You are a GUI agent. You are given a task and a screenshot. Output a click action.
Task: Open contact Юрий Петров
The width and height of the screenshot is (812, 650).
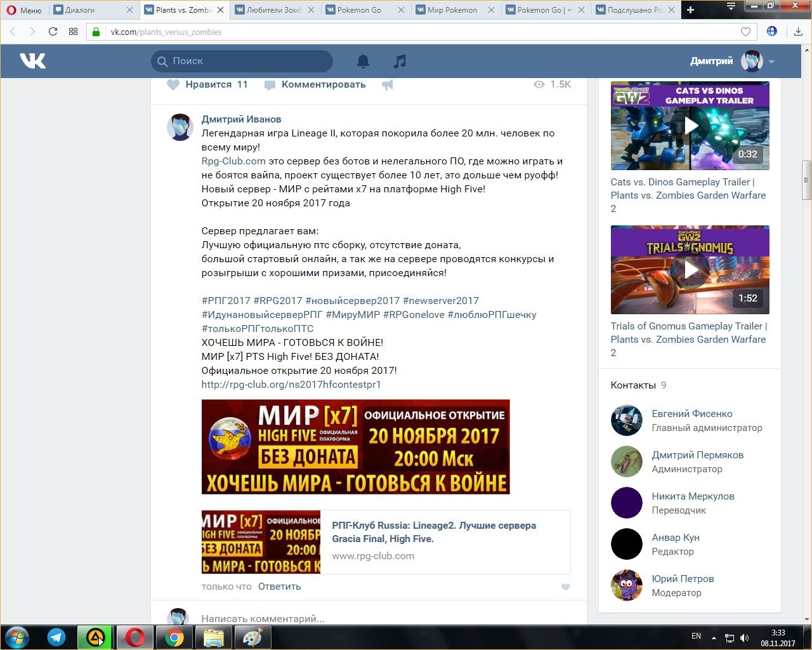(x=683, y=579)
